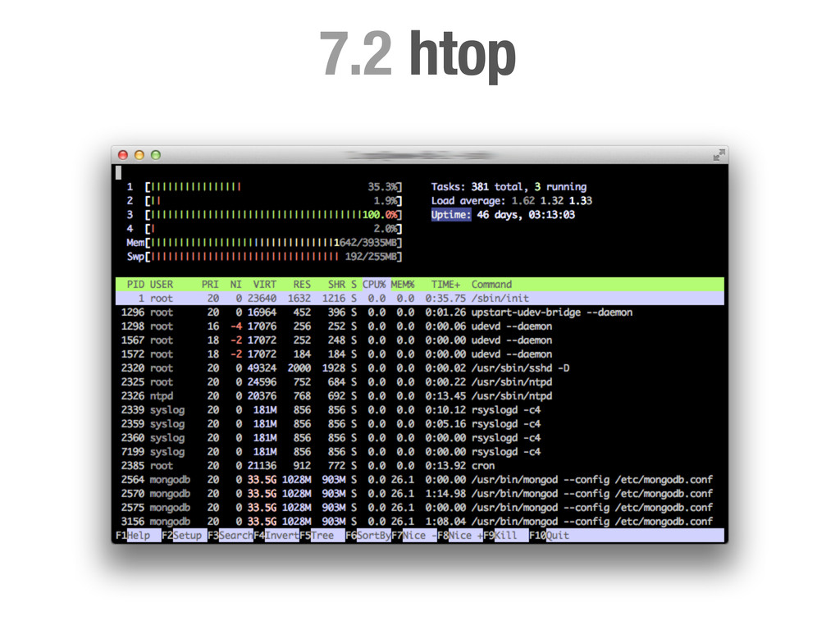Image resolution: width=840 pixels, height=630 pixels.
Task: Select rsyslogd process with PID 2359
Action: pyautogui.click(x=420, y=424)
